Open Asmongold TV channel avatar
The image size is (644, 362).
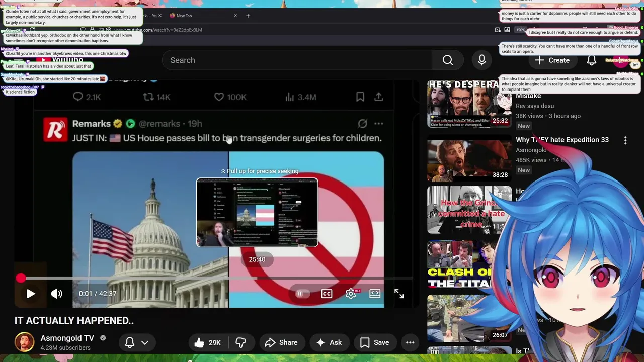click(x=24, y=342)
